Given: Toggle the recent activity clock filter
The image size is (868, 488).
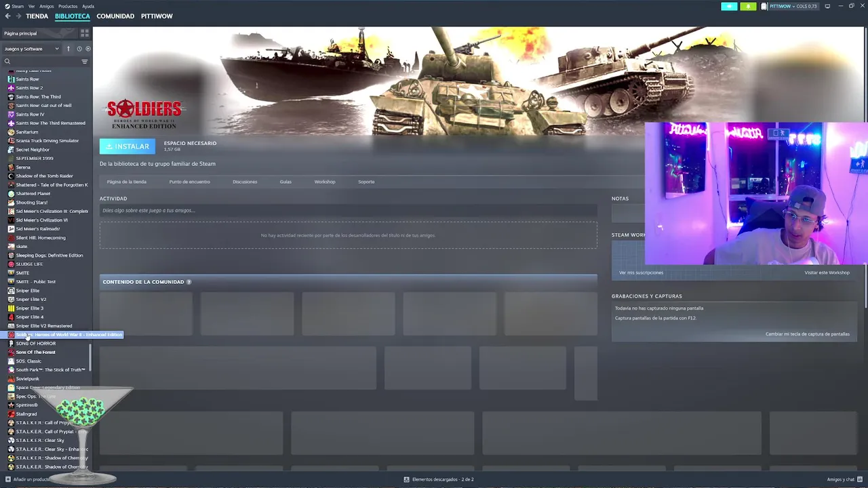Looking at the screenshot, I should click(x=79, y=49).
